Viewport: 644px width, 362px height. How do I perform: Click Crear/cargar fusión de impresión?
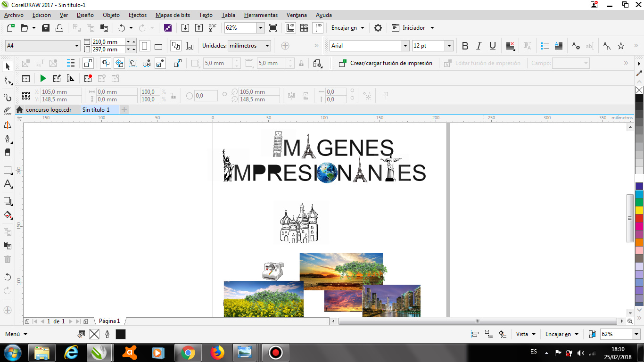pos(386,63)
